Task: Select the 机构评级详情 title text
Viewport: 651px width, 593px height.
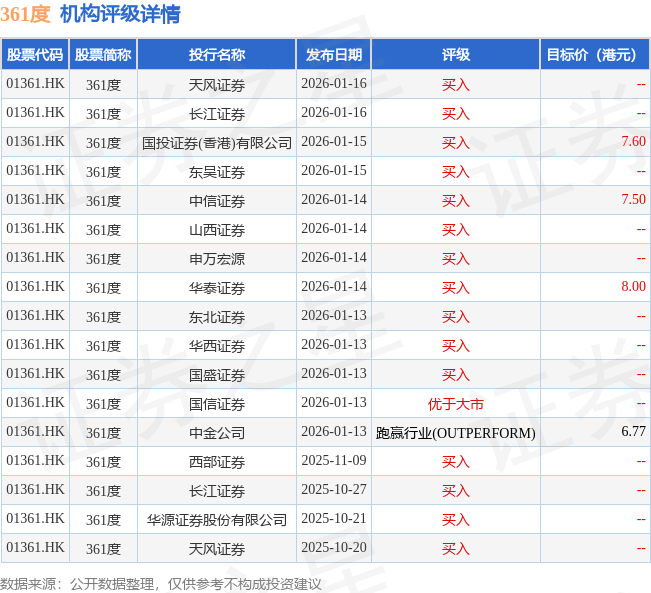Action: pyautogui.click(x=120, y=14)
